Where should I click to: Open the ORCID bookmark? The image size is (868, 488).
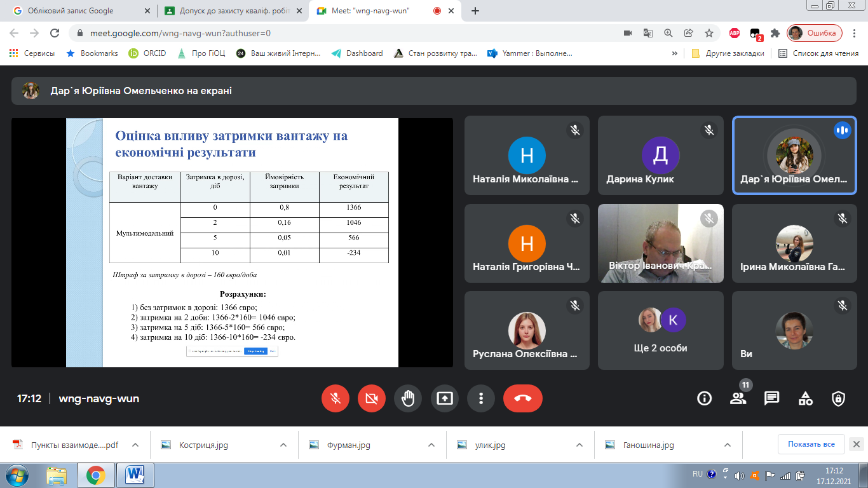pyautogui.click(x=147, y=53)
